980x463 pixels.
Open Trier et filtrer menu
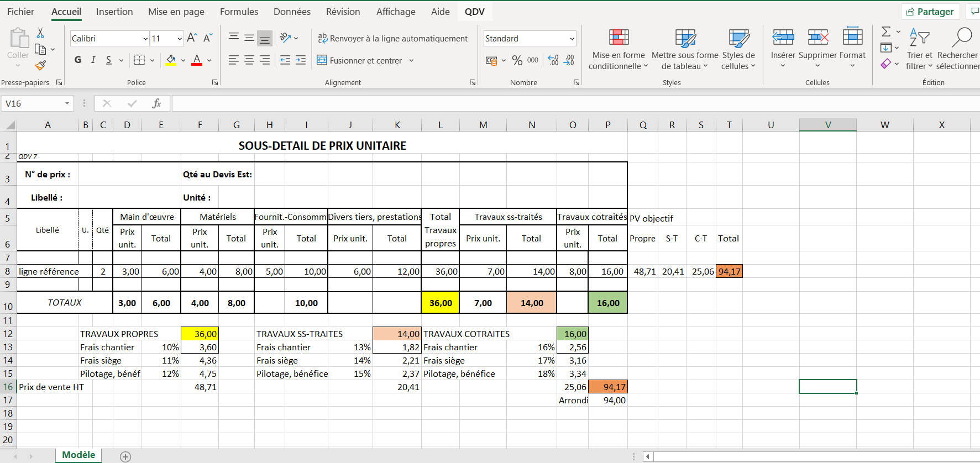[x=919, y=50]
